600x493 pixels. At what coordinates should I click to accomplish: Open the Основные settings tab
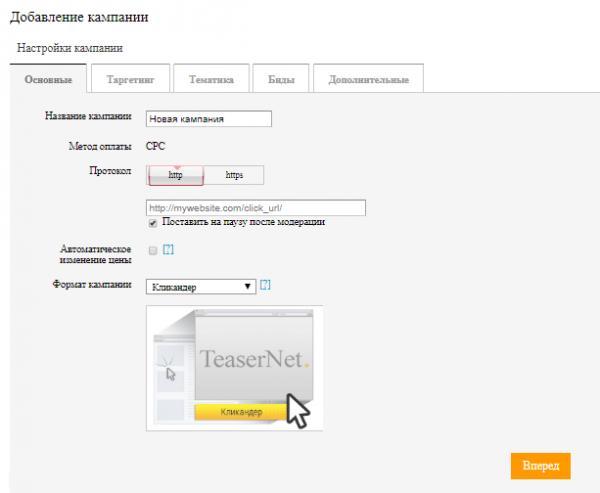coord(48,79)
